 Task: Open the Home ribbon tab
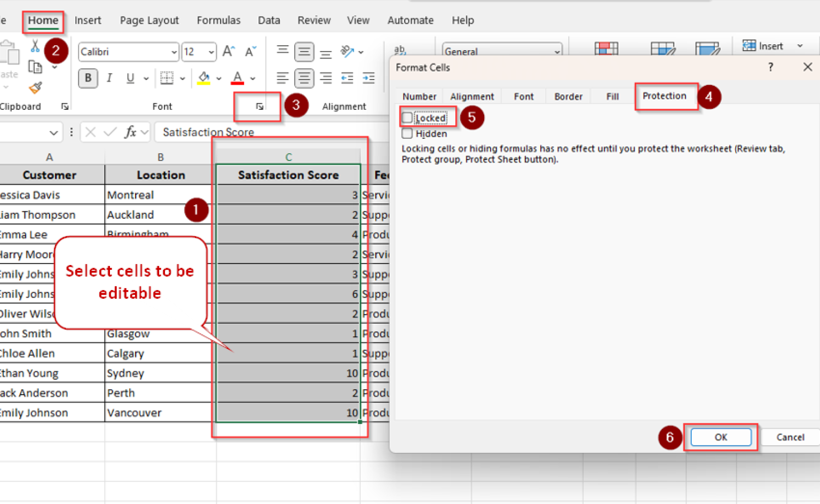coord(43,20)
